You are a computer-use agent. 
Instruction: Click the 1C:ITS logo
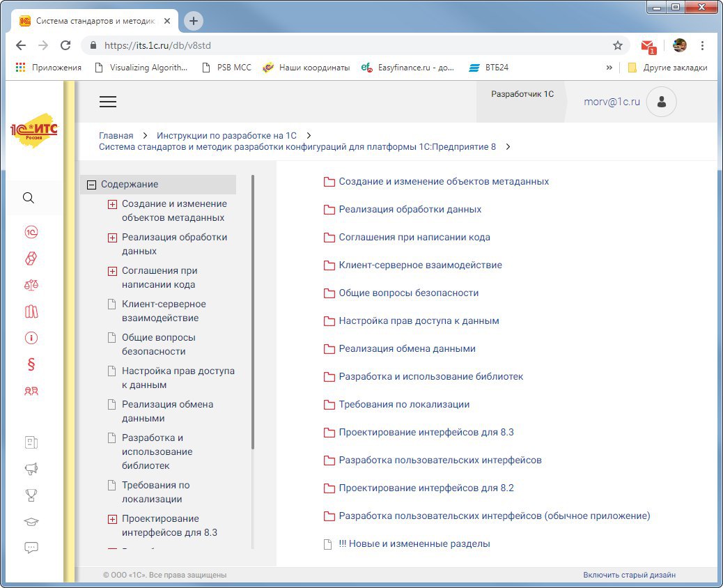pyautogui.click(x=33, y=130)
